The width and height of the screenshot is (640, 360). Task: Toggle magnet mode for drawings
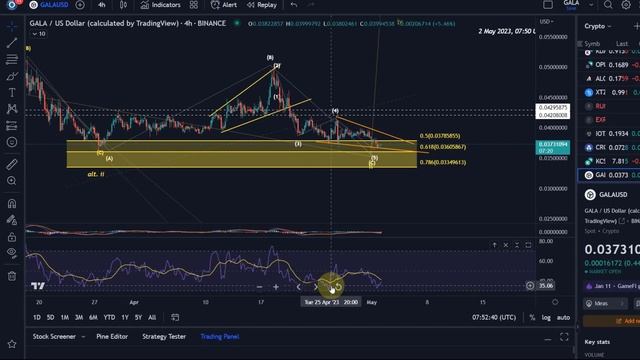(x=12, y=203)
